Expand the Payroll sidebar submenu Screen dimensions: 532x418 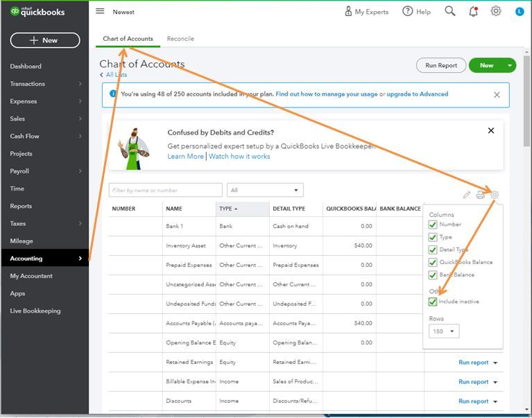point(80,171)
